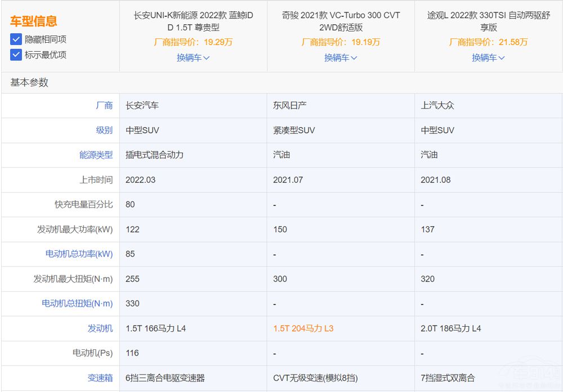Open the 发动机 parameter link
The image size is (563, 392).
[100, 328]
